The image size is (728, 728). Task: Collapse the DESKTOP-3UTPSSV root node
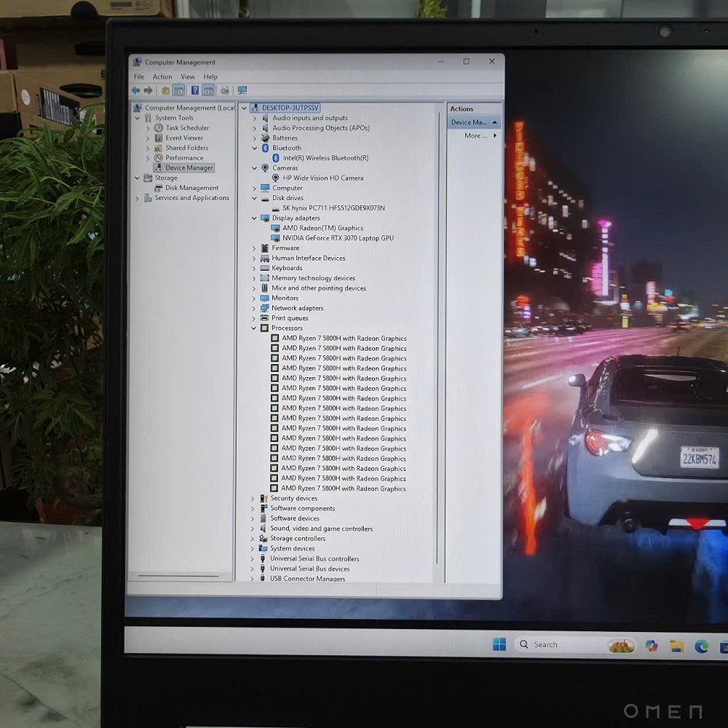(244, 108)
